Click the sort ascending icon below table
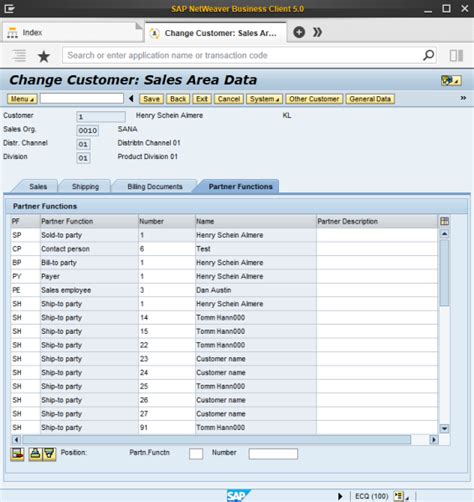 tap(35, 454)
